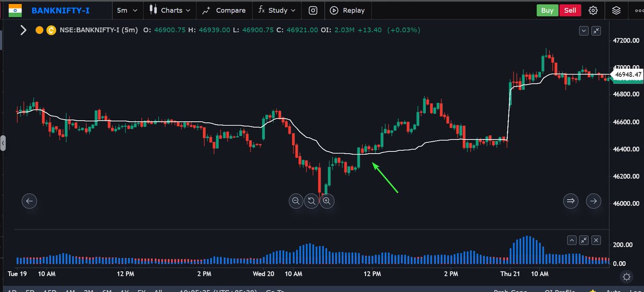Expand the legend chevron arrow
644x292 pixels.
point(23,30)
